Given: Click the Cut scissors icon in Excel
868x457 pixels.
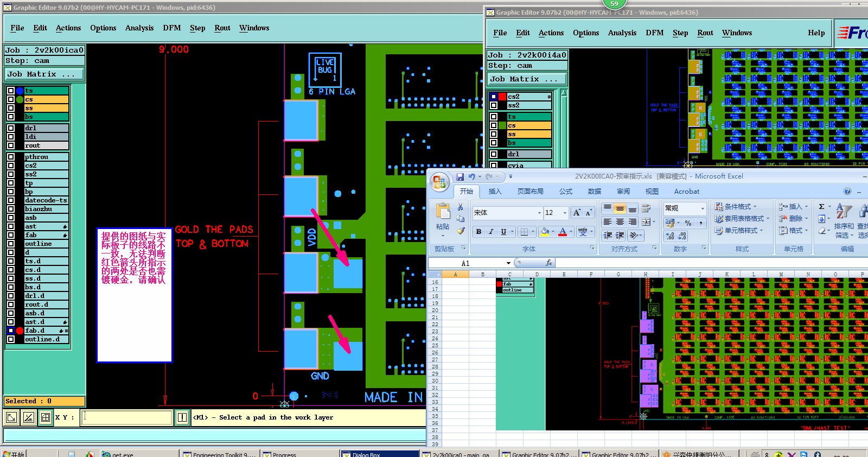Looking at the screenshot, I should (460, 207).
